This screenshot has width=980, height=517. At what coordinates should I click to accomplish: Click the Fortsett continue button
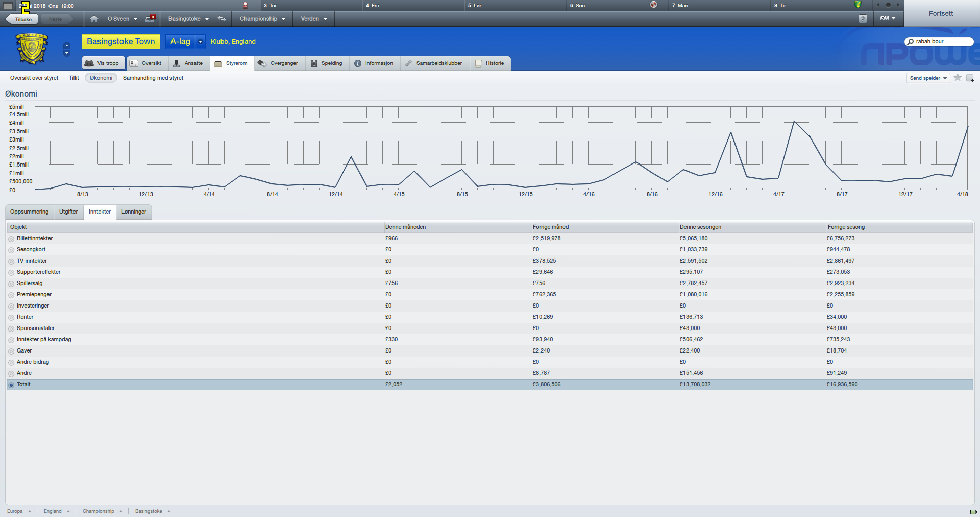941,13
